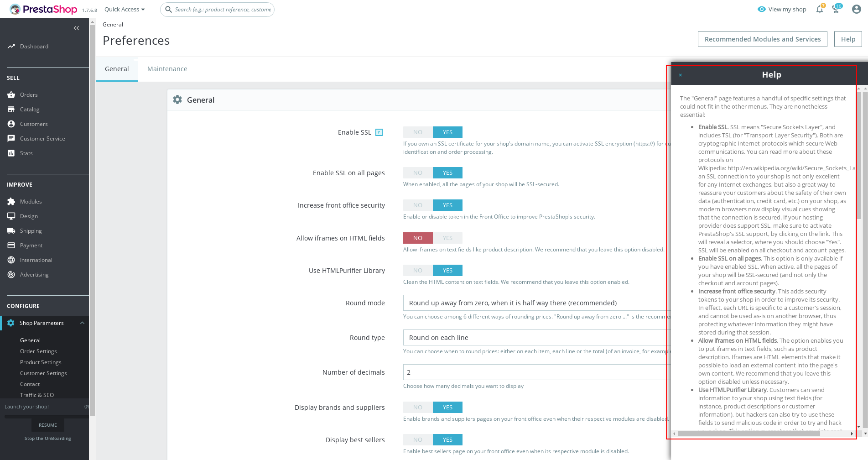The width and height of the screenshot is (868, 460).
Task: Click Recommended Modules and Services button
Action: click(763, 39)
